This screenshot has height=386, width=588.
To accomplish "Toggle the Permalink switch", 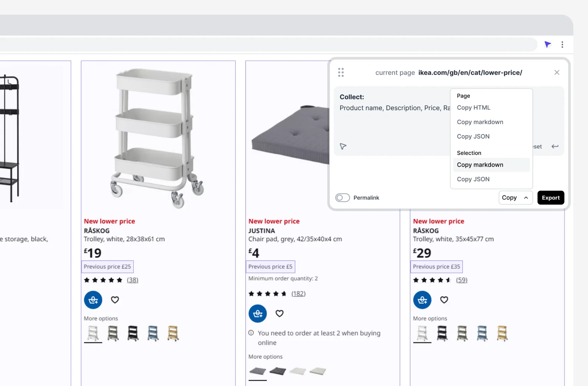I will [343, 198].
